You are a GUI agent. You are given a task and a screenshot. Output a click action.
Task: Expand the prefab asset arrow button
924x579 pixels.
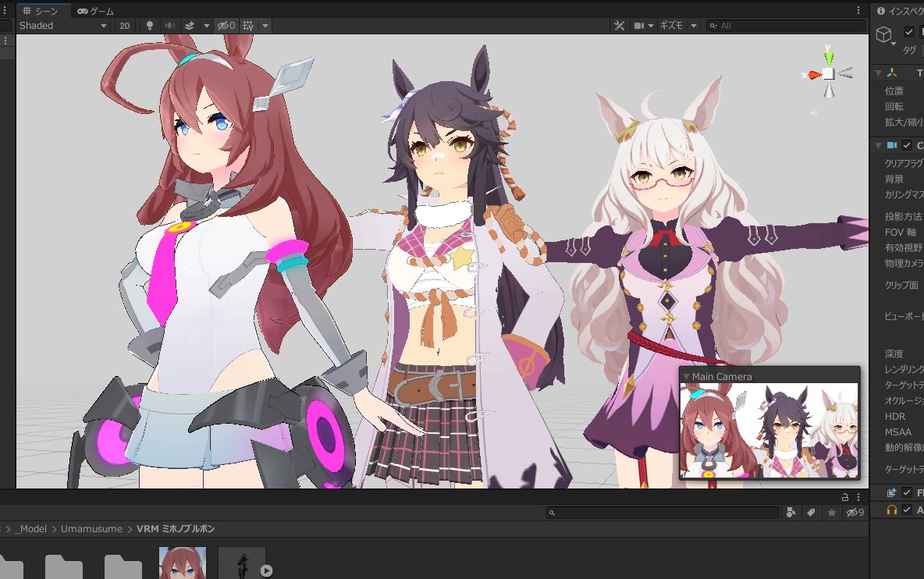point(266,570)
